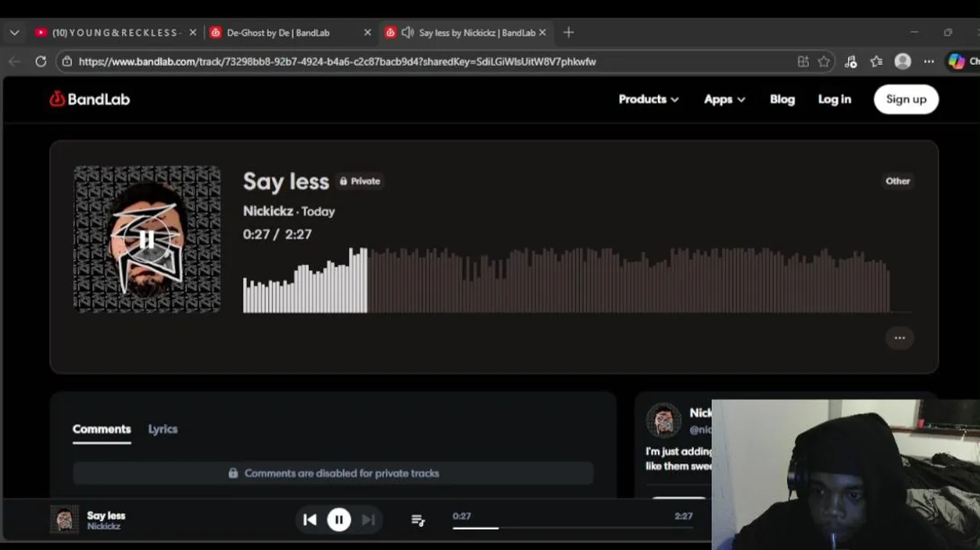
Task: Open the Say less title in player bar
Action: (x=106, y=516)
